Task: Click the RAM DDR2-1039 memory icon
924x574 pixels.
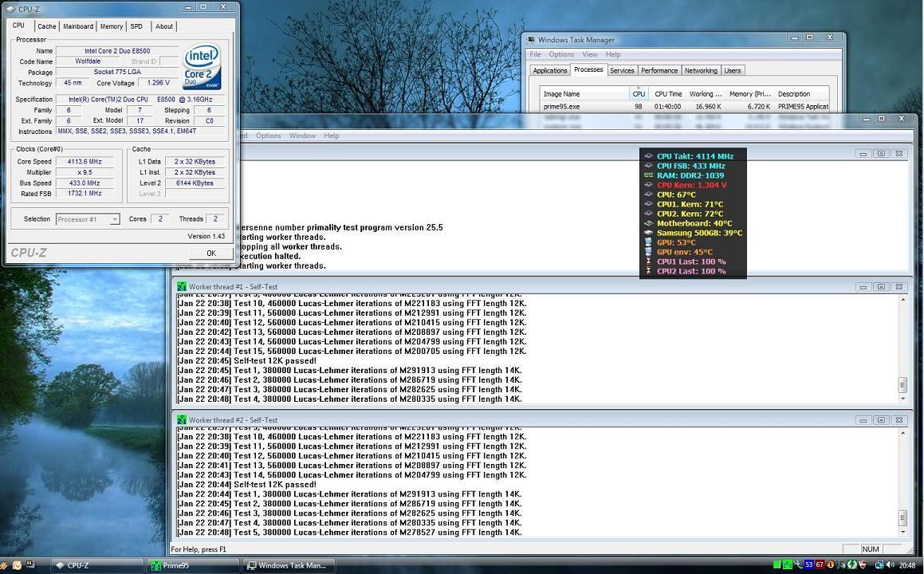Action: pyautogui.click(x=648, y=175)
